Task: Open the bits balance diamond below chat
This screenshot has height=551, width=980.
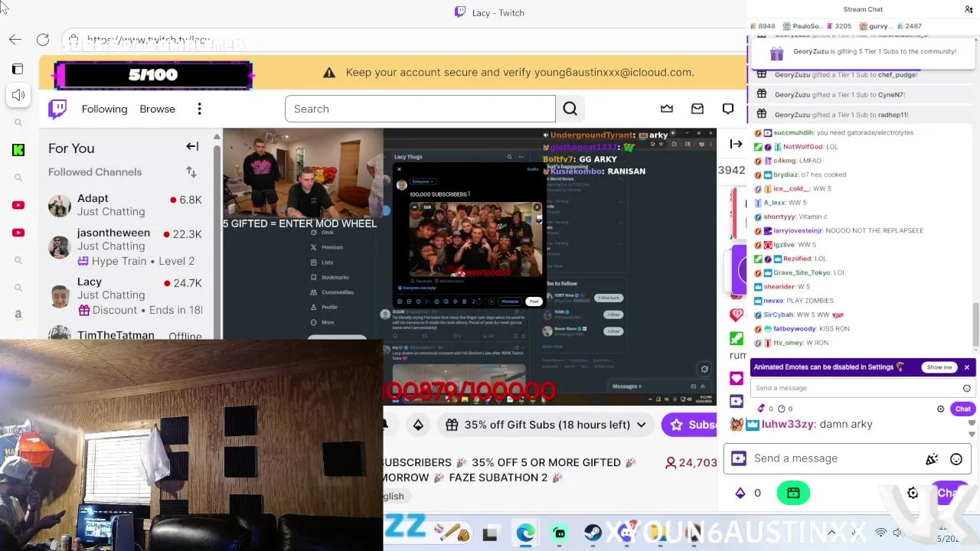Action: click(740, 493)
